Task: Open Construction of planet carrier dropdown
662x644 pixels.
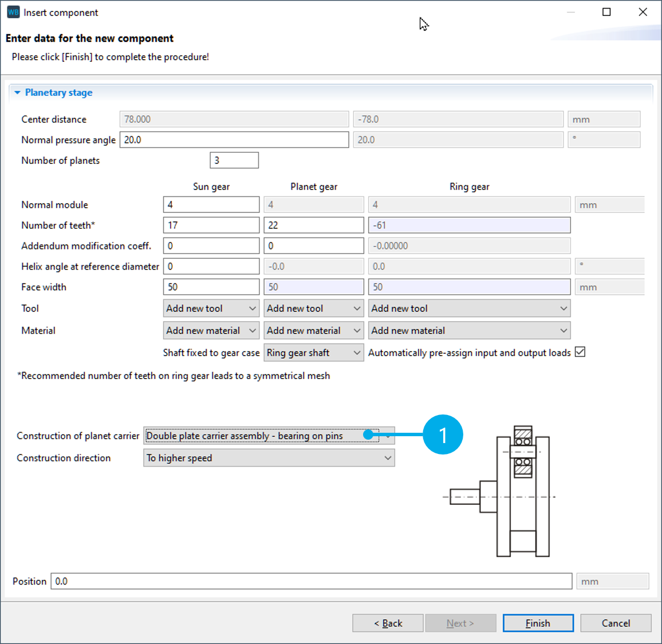Action: [269, 436]
